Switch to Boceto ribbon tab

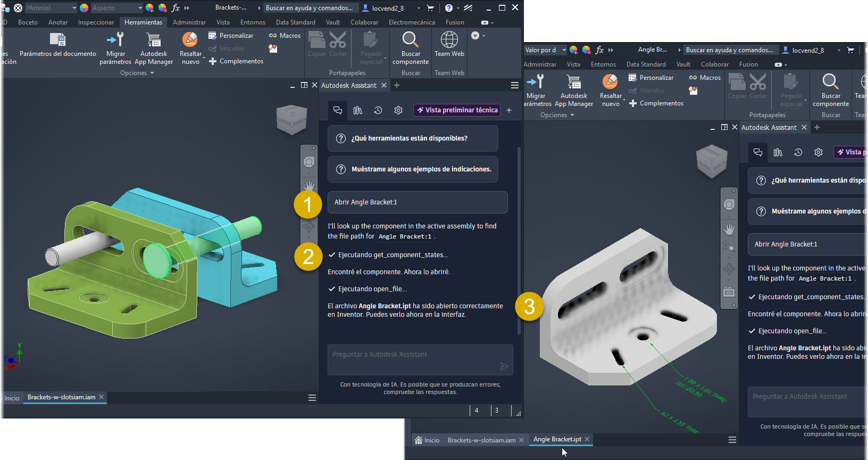pos(28,22)
